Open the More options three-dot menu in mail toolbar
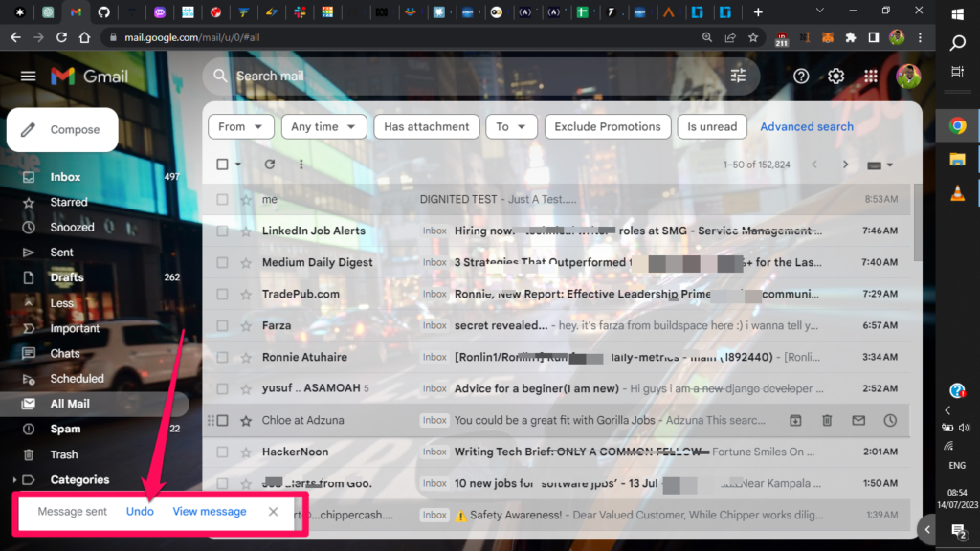Viewport: 980px width, 551px height. pos(301,165)
